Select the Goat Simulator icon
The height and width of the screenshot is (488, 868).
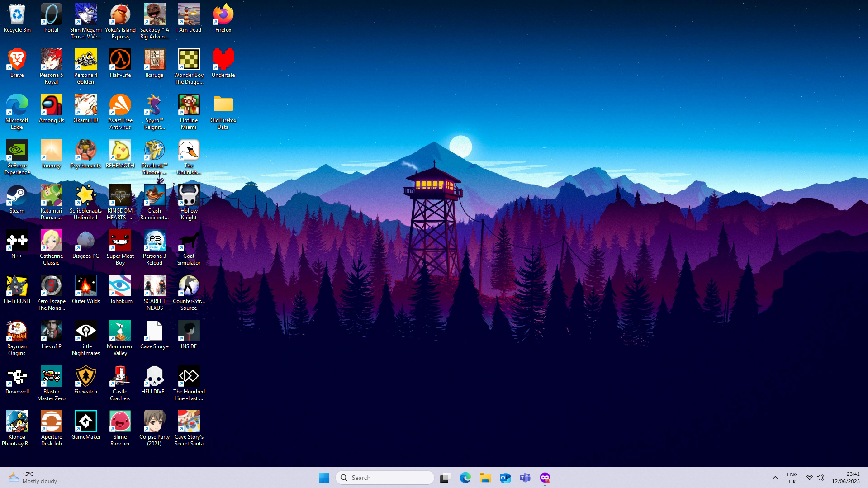pos(189,241)
